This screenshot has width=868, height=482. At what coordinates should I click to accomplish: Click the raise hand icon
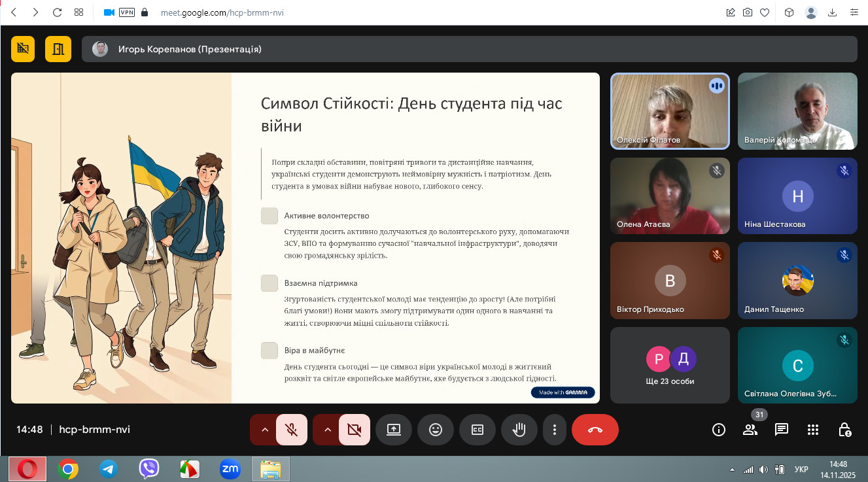click(x=519, y=430)
